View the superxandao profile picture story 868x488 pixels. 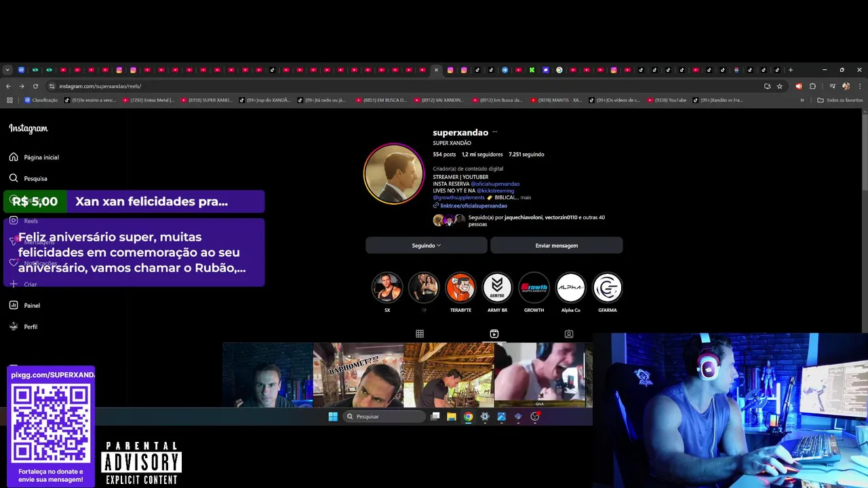point(394,174)
